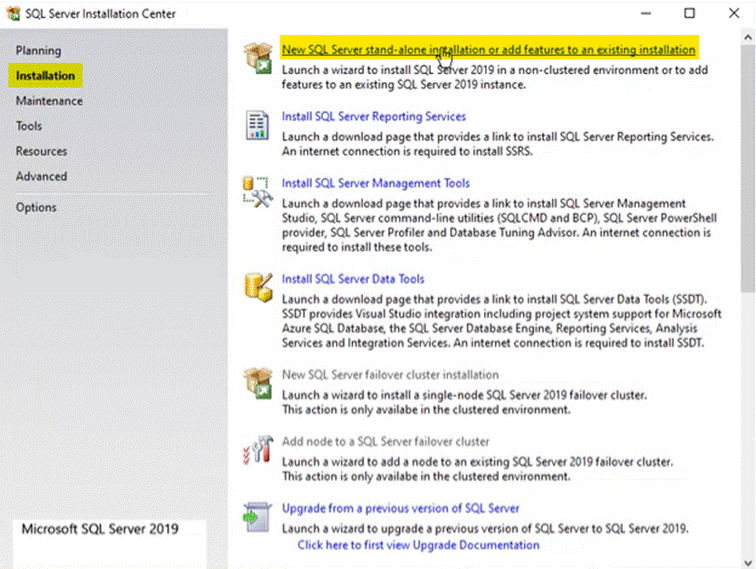This screenshot has width=756, height=569.
Task: Click the scrollbar down arrow
Action: coord(748,562)
